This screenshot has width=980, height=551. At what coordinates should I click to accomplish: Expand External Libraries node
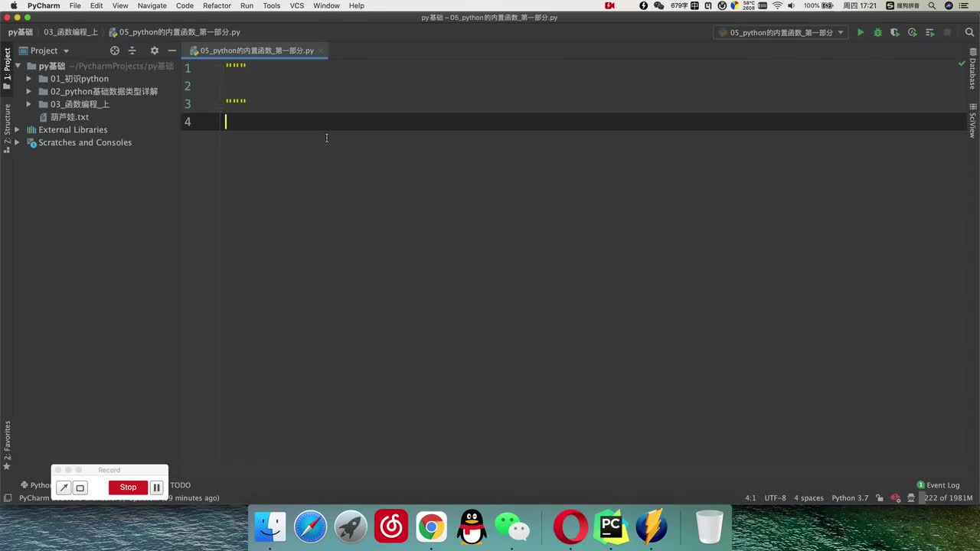[18, 130]
